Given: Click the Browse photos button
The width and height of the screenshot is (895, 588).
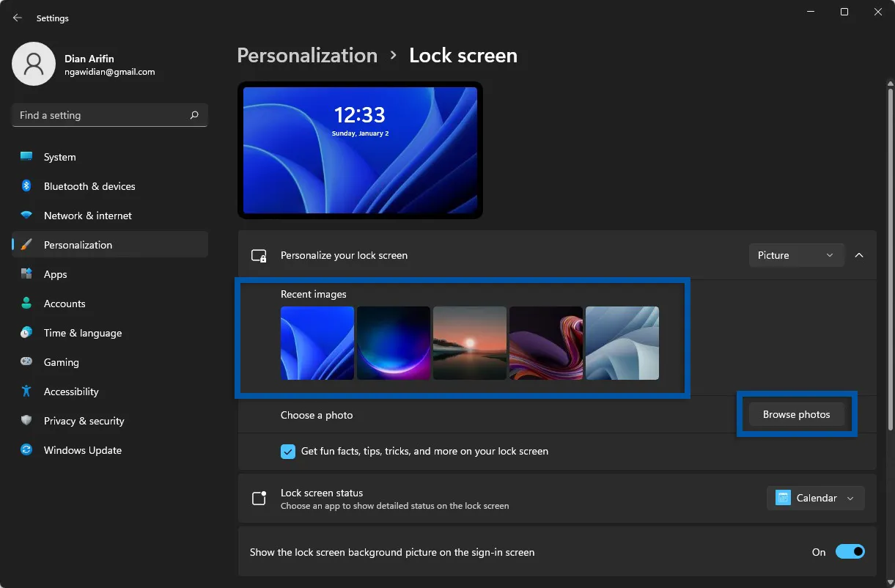Looking at the screenshot, I should click(x=796, y=415).
